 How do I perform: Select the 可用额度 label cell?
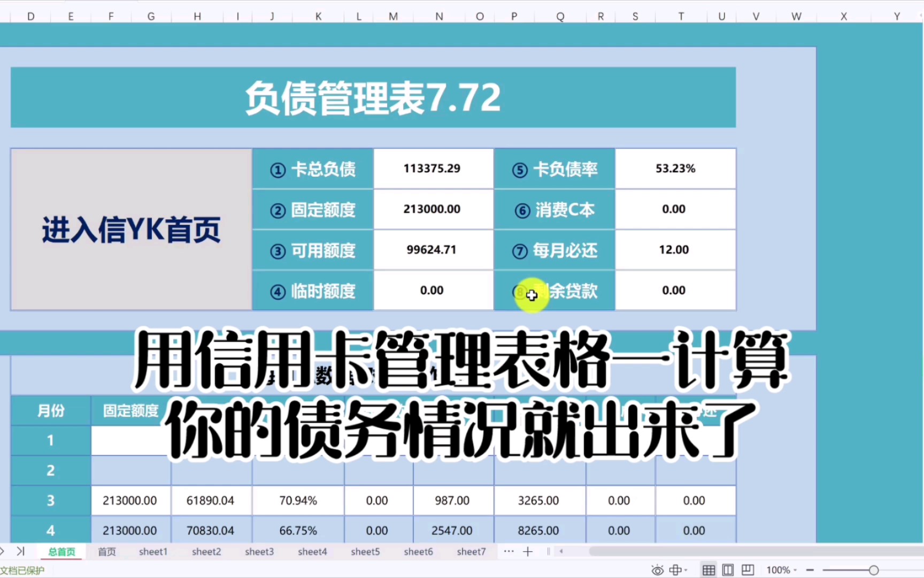[x=313, y=250]
